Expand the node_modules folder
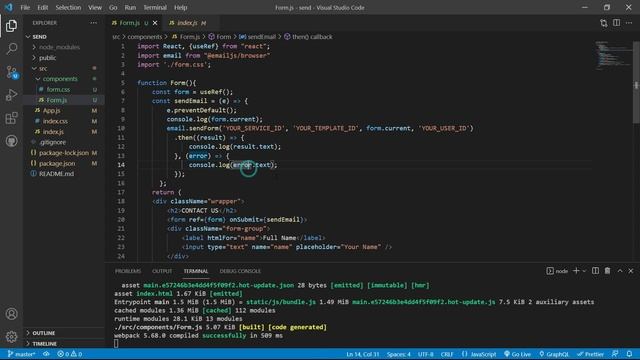640x360 pixels. point(63,47)
